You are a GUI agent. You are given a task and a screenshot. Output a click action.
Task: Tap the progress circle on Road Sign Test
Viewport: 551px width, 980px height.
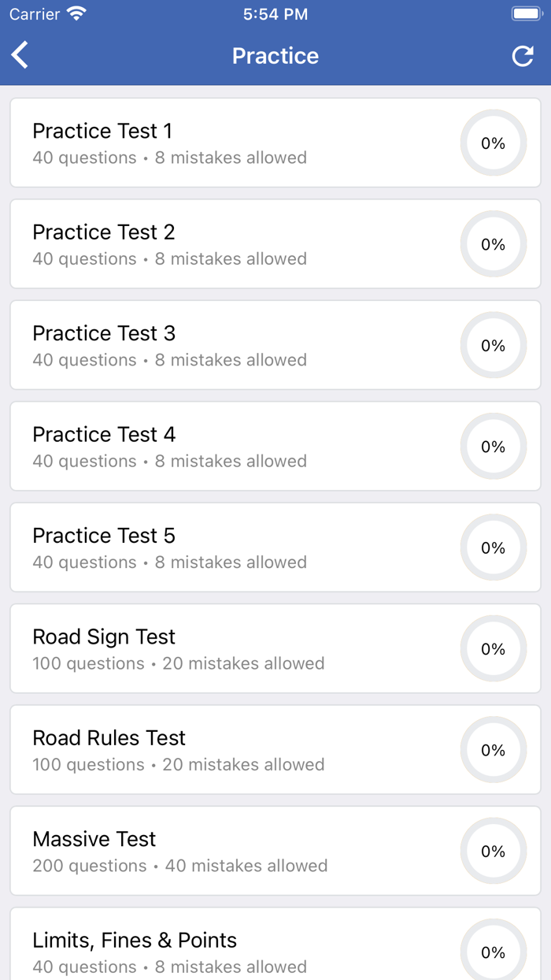coord(493,649)
